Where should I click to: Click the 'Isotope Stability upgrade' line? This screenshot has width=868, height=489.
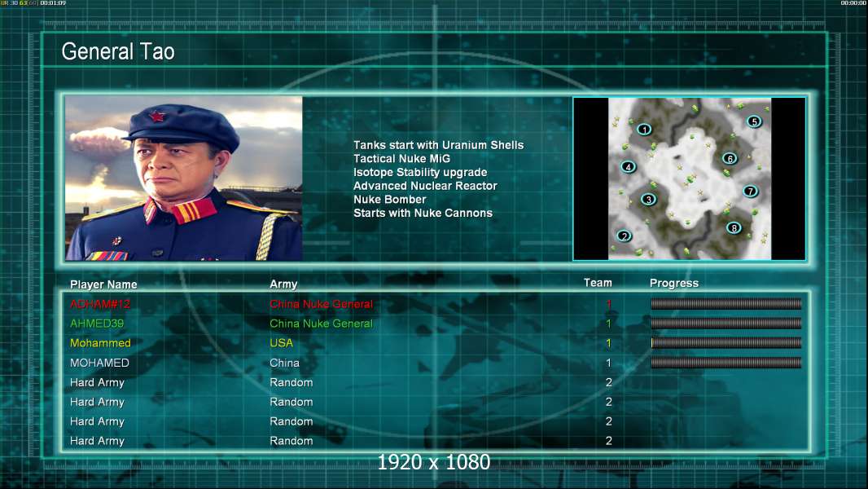click(420, 172)
